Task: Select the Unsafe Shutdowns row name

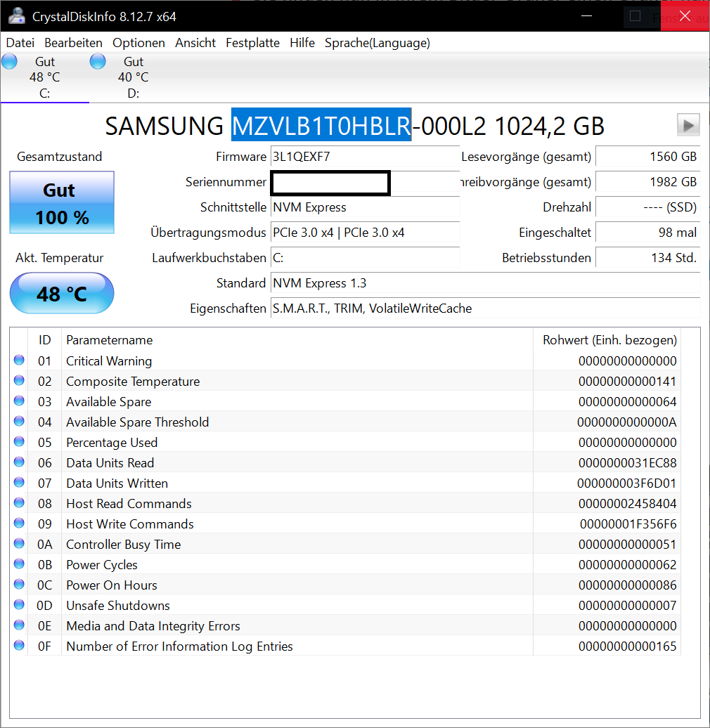Action: coord(118,606)
